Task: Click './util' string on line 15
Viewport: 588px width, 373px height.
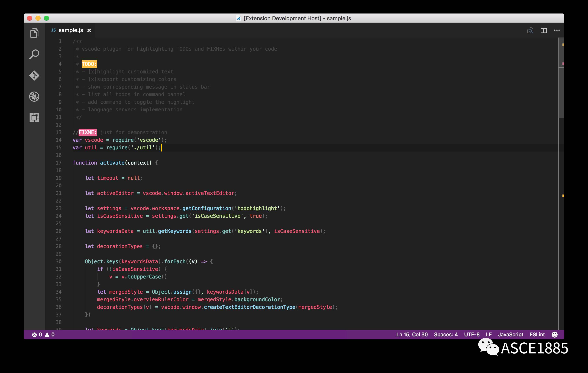Action: [143, 148]
